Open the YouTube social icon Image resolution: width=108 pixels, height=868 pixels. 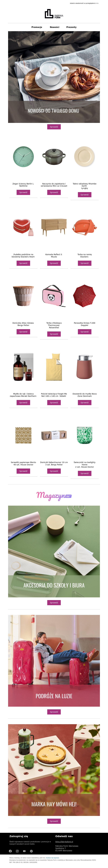click(24, 851)
